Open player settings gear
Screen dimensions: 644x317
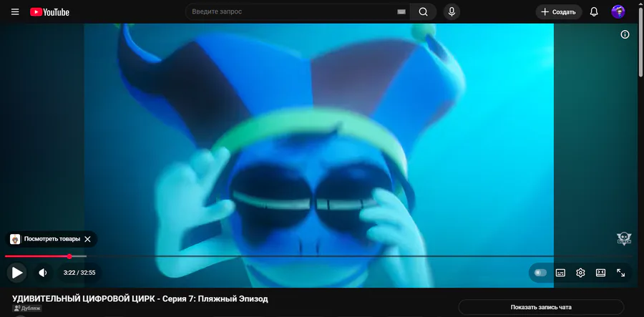click(x=580, y=273)
